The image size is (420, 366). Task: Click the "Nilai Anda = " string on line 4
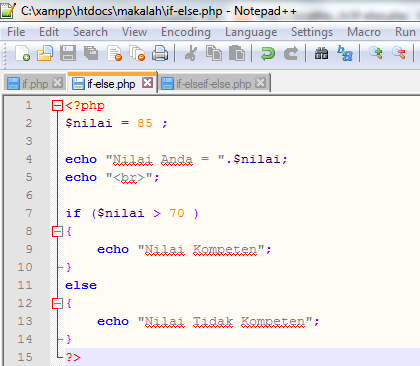point(165,159)
